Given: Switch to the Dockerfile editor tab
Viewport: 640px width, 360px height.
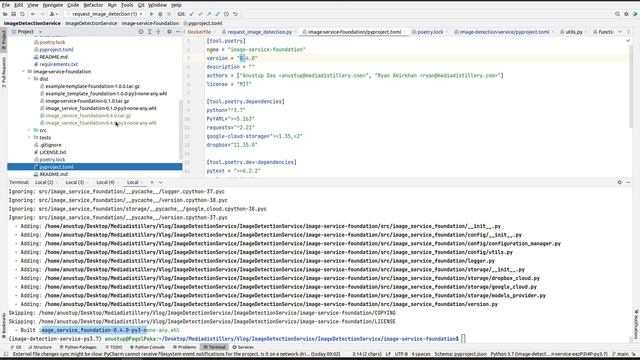Looking at the screenshot, I should [x=199, y=32].
